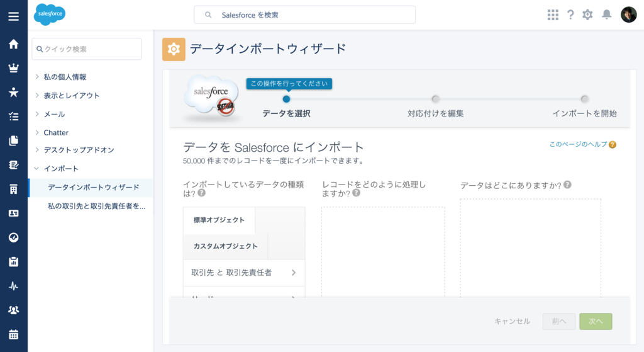Focus the クイック検索 box
644x352 pixels.
[87, 49]
